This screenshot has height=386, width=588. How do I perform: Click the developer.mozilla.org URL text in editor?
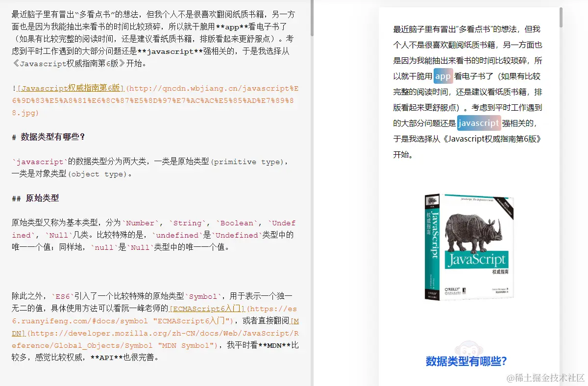[x=156, y=339]
